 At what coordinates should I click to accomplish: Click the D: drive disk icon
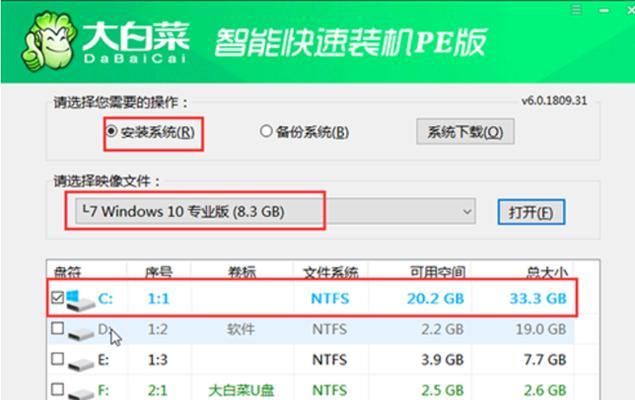81,333
